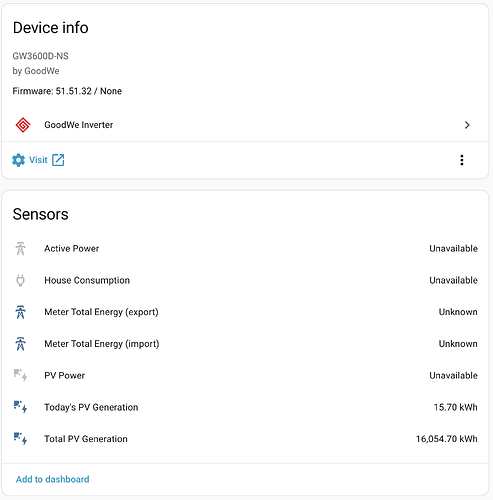Image resolution: width=493 pixels, height=500 pixels.
Task: Click the Meter Total Energy (export) icon
Action: click(20, 312)
